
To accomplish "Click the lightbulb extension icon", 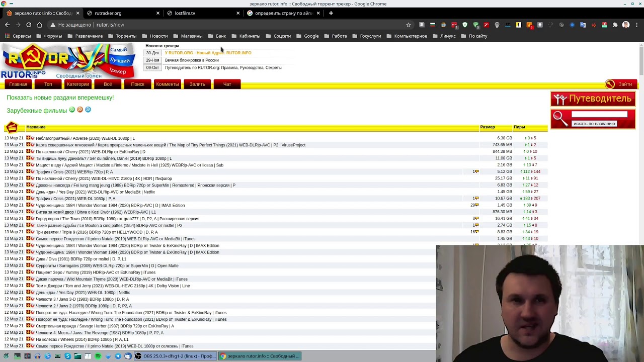I will point(497,25).
